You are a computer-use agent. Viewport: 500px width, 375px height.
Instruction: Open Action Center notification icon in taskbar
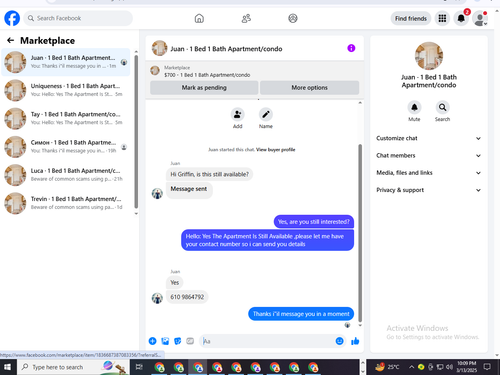tap(487, 367)
